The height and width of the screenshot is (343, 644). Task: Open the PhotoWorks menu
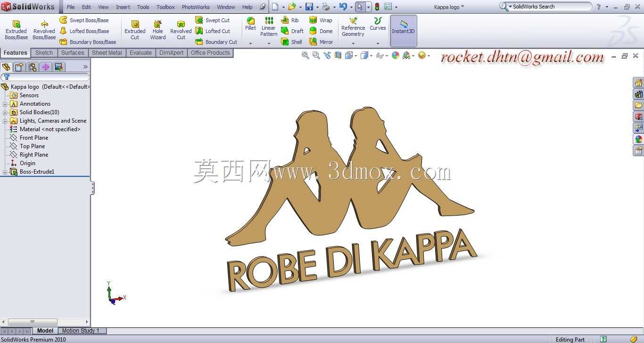click(196, 7)
